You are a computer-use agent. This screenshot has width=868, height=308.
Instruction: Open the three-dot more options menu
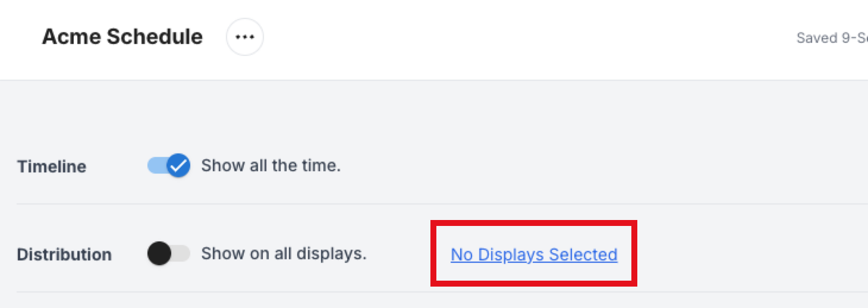point(244,37)
